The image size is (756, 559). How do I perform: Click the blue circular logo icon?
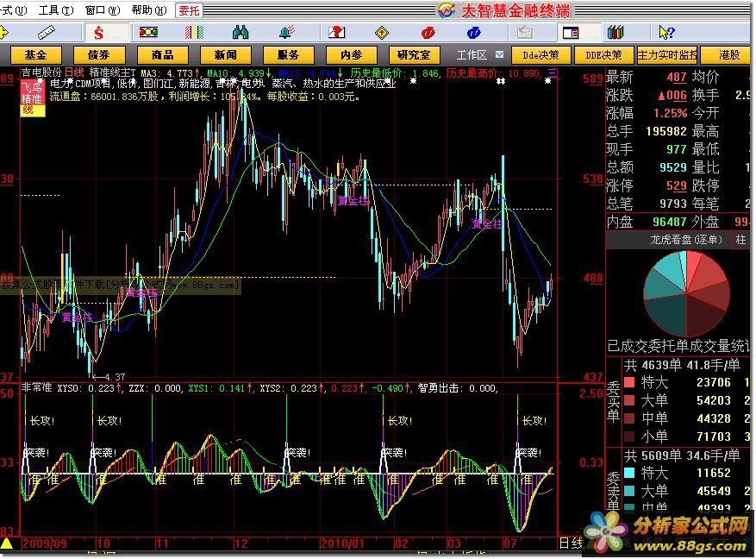(x=474, y=32)
